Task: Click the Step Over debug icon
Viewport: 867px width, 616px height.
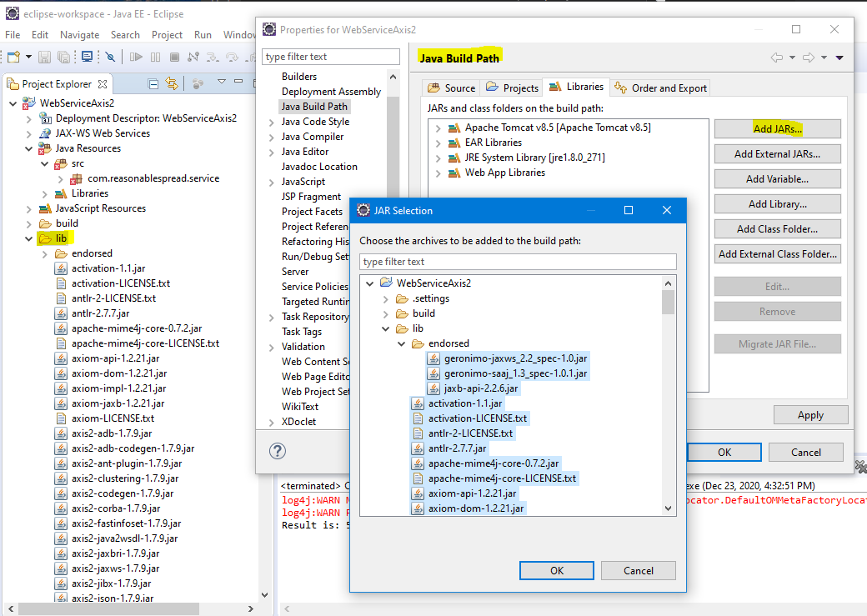Action: tap(233, 57)
